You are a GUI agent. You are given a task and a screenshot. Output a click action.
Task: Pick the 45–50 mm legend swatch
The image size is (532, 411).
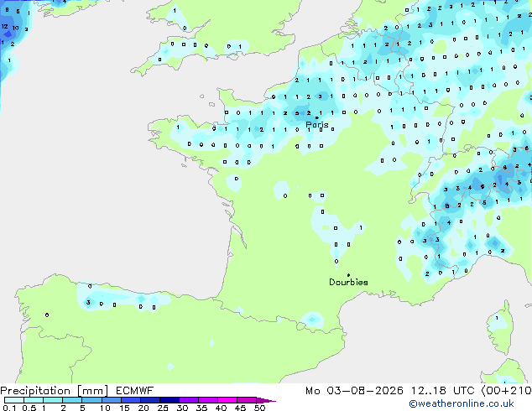(x=247, y=400)
